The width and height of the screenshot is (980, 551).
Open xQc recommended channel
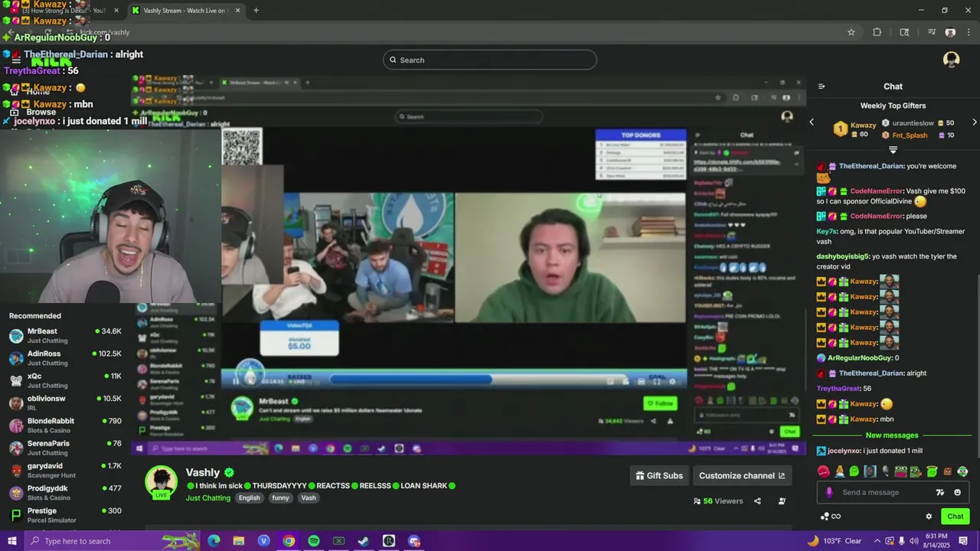click(65, 380)
